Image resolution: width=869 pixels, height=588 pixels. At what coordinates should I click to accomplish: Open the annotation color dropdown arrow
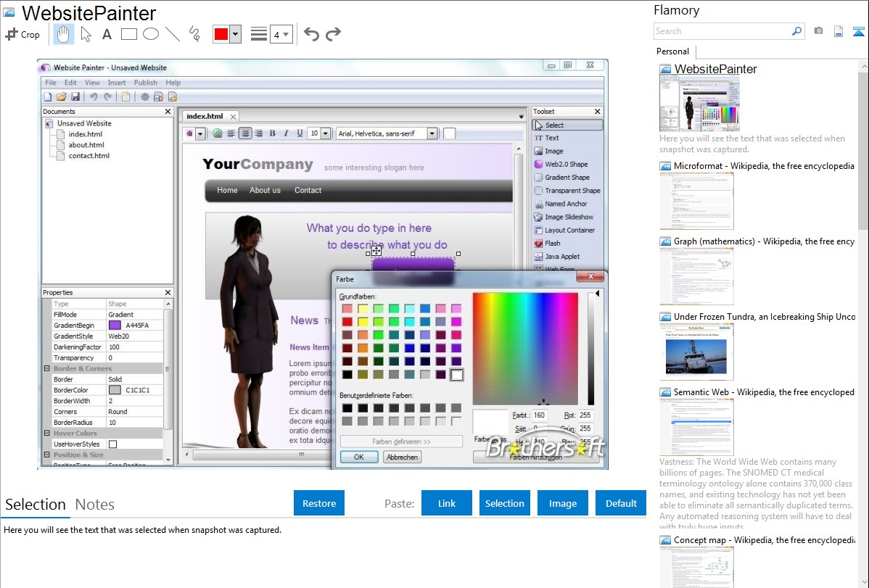pyautogui.click(x=236, y=34)
